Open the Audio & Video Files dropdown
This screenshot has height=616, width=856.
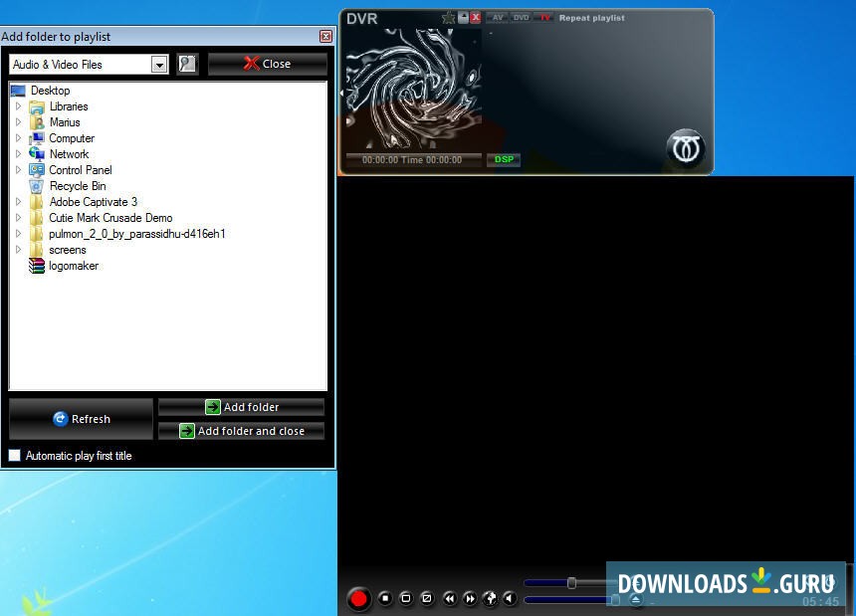[159, 65]
